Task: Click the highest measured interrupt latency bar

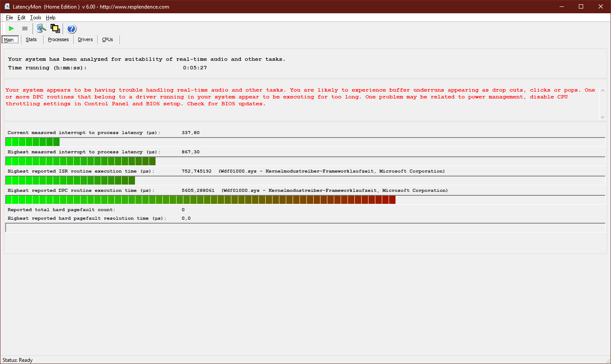Action: point(305,161)
